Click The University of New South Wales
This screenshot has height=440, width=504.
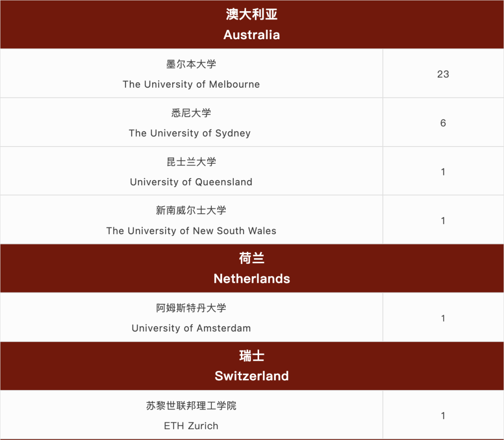click(191, 231)
